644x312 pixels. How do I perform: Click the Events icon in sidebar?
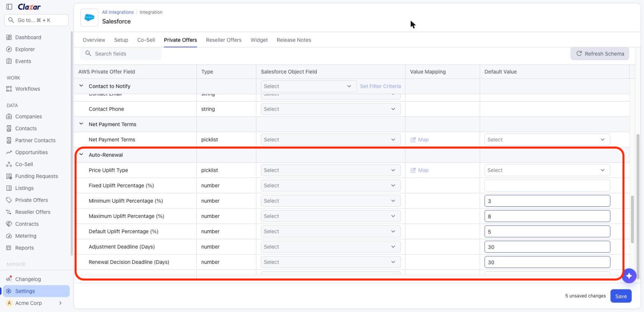click(x=9, y=61)
